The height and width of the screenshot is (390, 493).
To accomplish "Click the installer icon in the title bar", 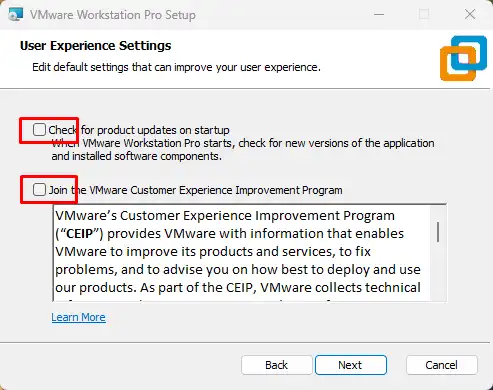I will (16, 14).
